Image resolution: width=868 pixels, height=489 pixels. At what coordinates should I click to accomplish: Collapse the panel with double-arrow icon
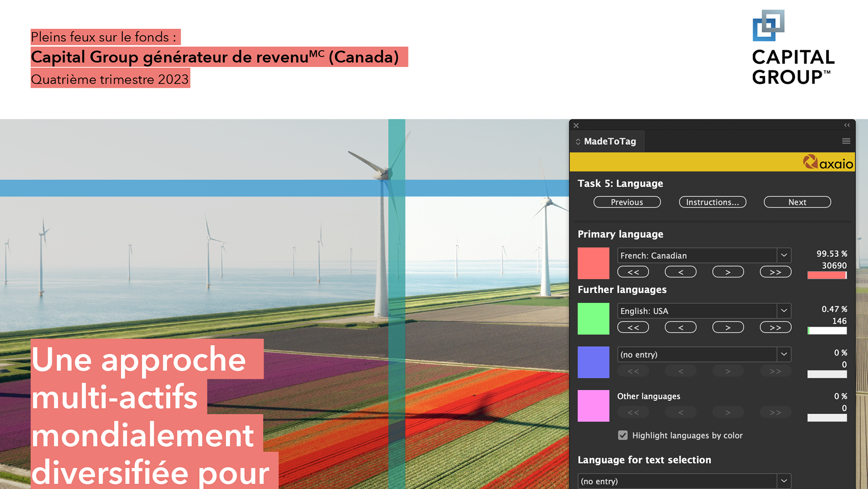coord(847,125)
